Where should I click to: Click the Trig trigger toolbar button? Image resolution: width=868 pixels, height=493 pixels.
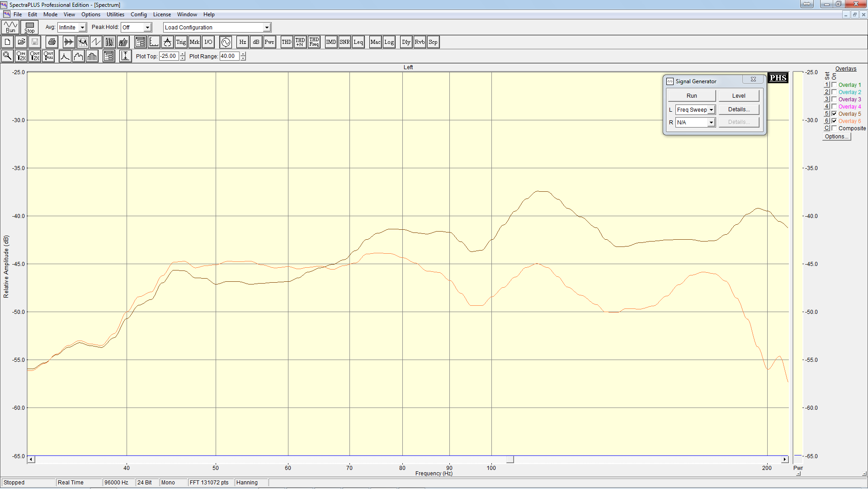[181, 42]
